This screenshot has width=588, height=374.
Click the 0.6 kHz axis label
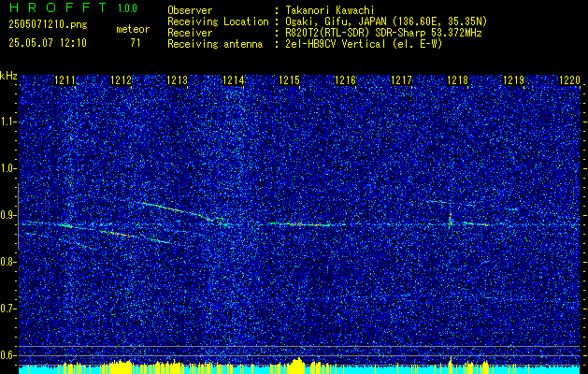pos(7,355)
